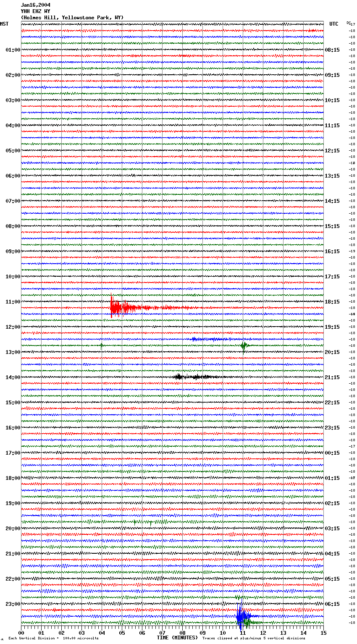Viewport: 357px width, 644px height.
Task: Click the "18:15" UTC time label
Action: tap(332, 302)
